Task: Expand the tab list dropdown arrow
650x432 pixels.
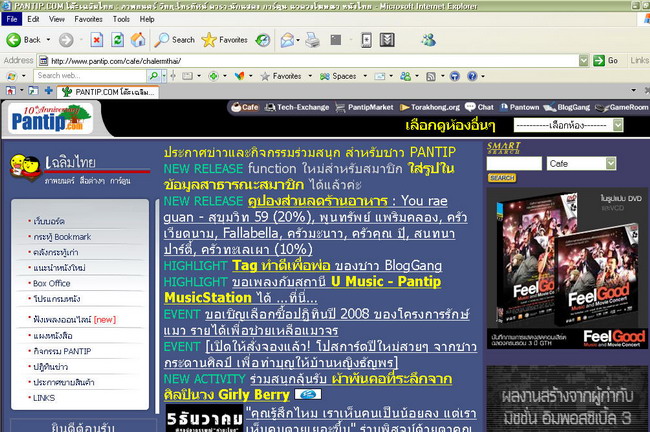Action: tap(633, 90)
